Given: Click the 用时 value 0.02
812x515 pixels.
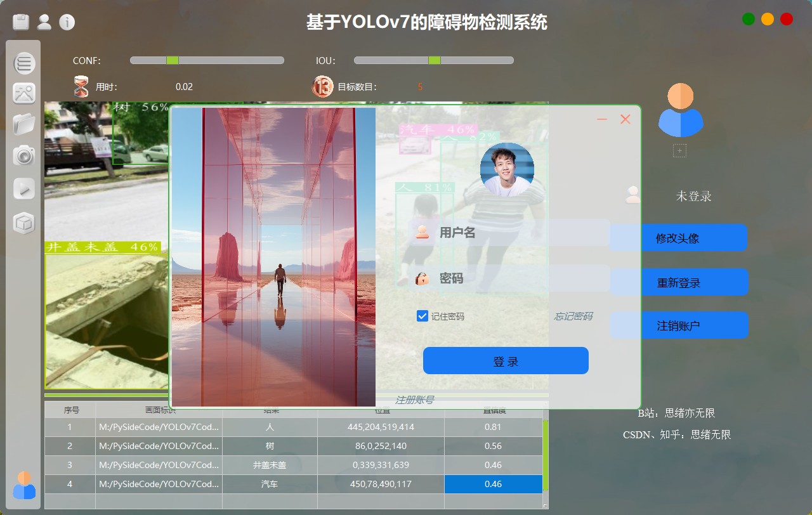Looking at the screenshot, I should 184,87.
